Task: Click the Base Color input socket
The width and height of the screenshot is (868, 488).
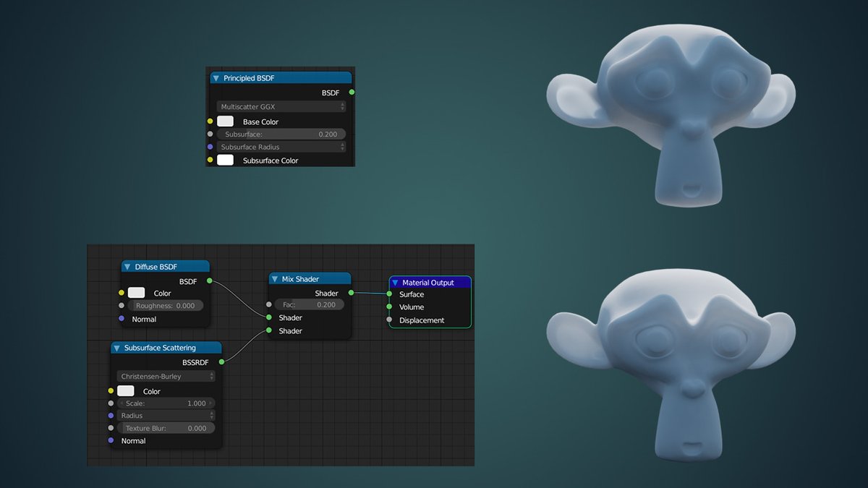Action: click(x=210, y=121)
